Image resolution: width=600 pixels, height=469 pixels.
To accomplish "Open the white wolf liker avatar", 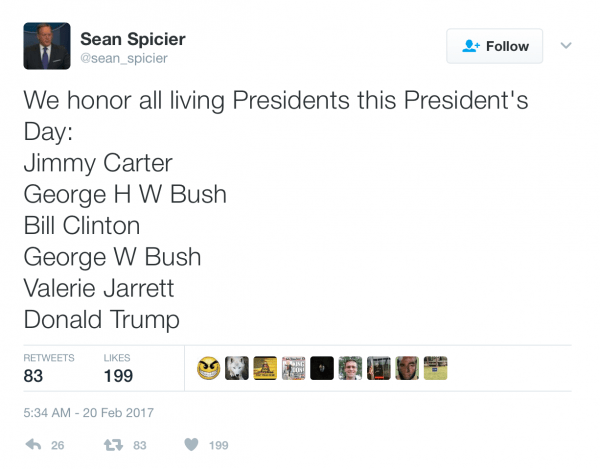I will pos(236,368).
